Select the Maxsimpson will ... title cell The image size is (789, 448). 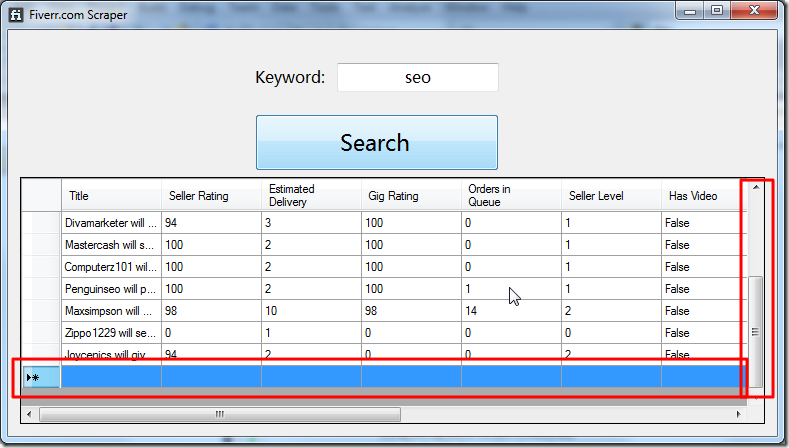[x=111, y=311]
